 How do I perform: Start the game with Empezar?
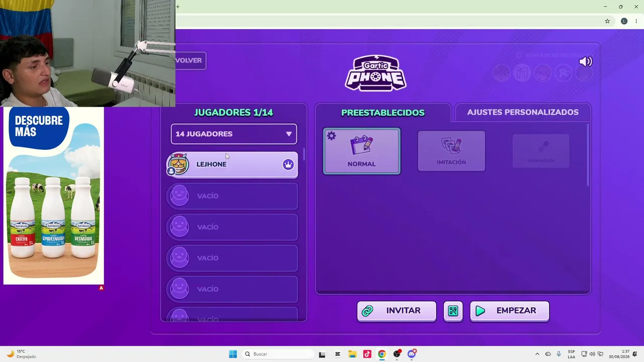click(x=509, y=311)
